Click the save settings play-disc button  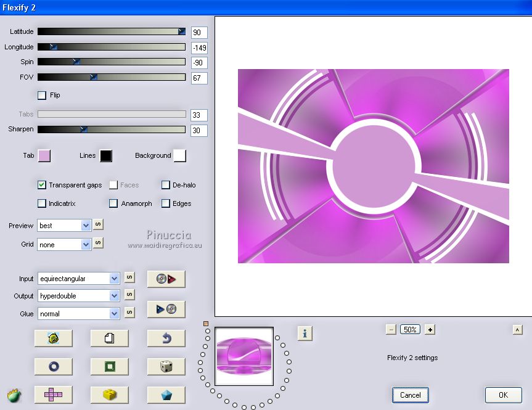coord(166,310)
